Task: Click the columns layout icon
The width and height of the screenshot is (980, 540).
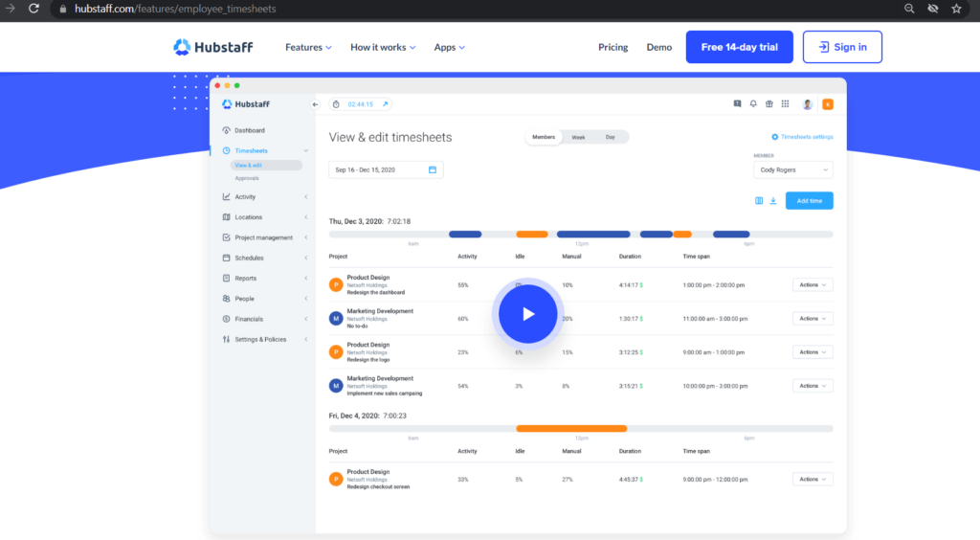Action: coord(759,201)
